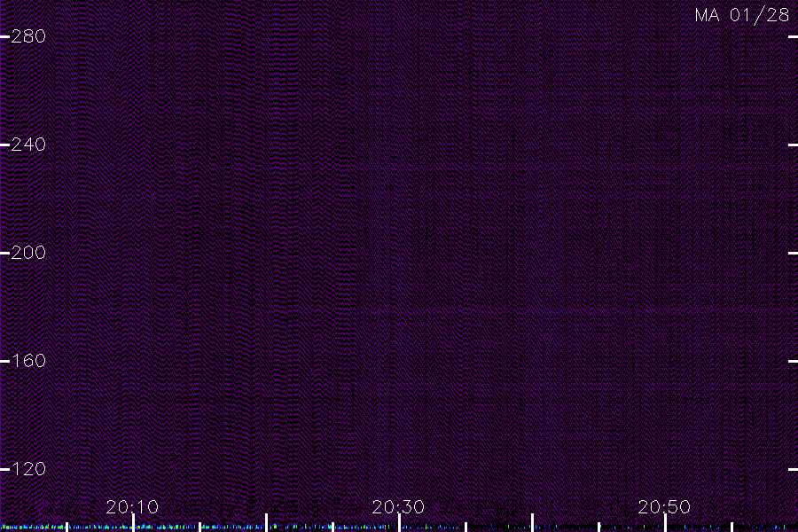Click the time tick below 20:50
The image size is (798, 532).
point(665,523)
